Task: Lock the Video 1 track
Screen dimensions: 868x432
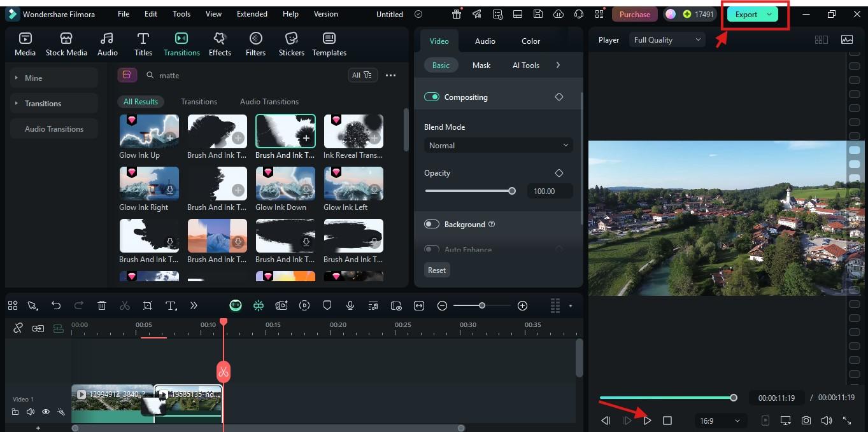Action: [15, 412]
